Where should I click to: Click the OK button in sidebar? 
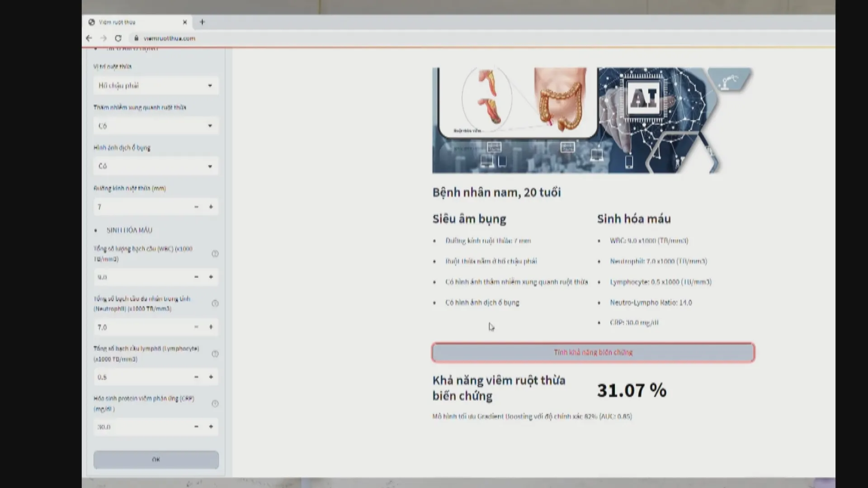click(x=156, y=460)
